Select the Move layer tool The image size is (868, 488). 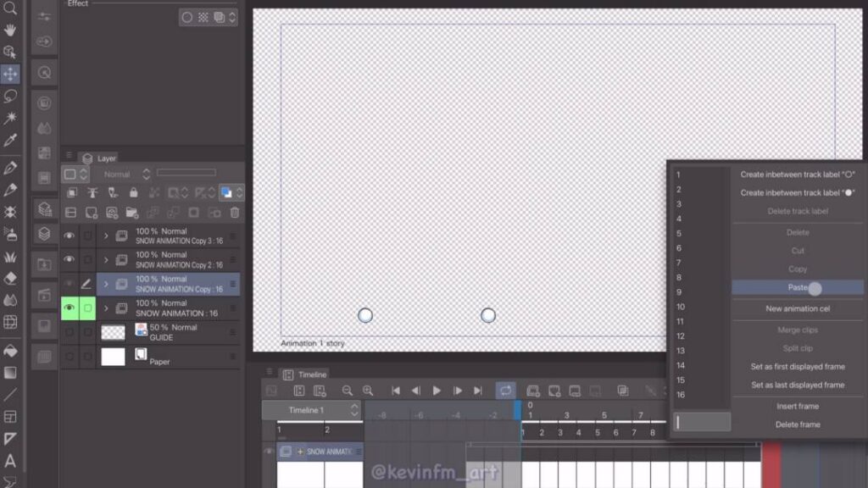pyautogui.click(x=10, y=75)
